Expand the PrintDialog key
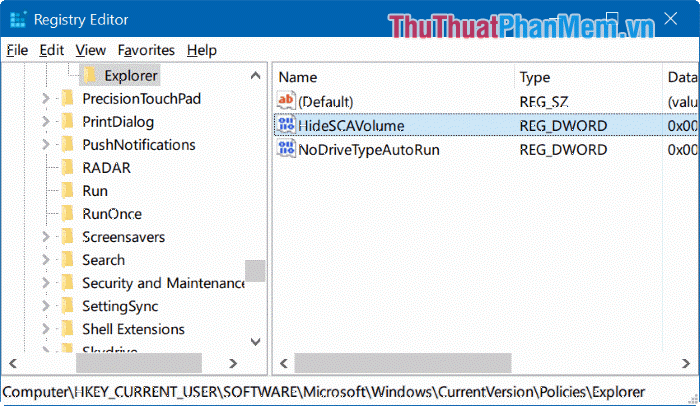Screen dimensions: 700x406 [46, 121]
